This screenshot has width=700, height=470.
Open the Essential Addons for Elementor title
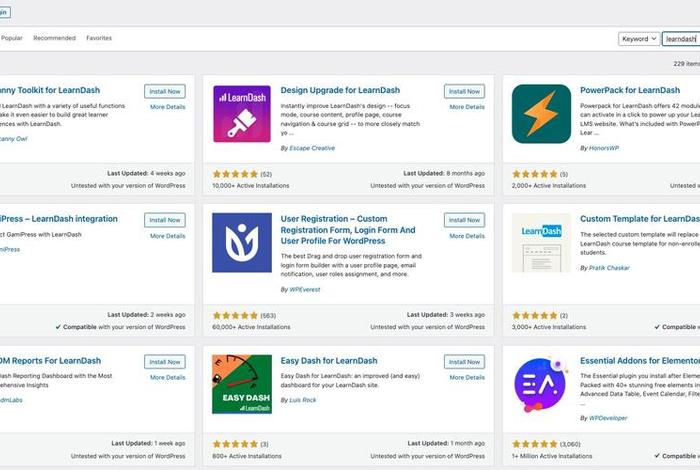pyautogui.click(x=640, y=361)
